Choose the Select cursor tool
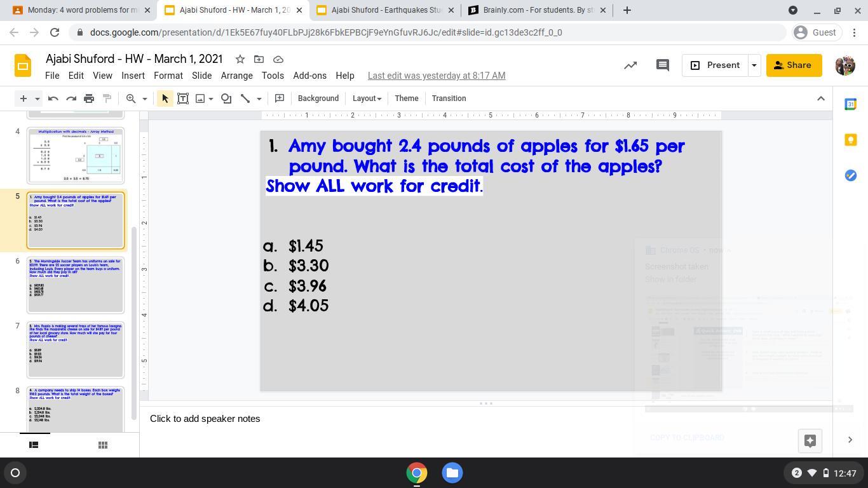The image size is (868, 488). coord(165,98)
